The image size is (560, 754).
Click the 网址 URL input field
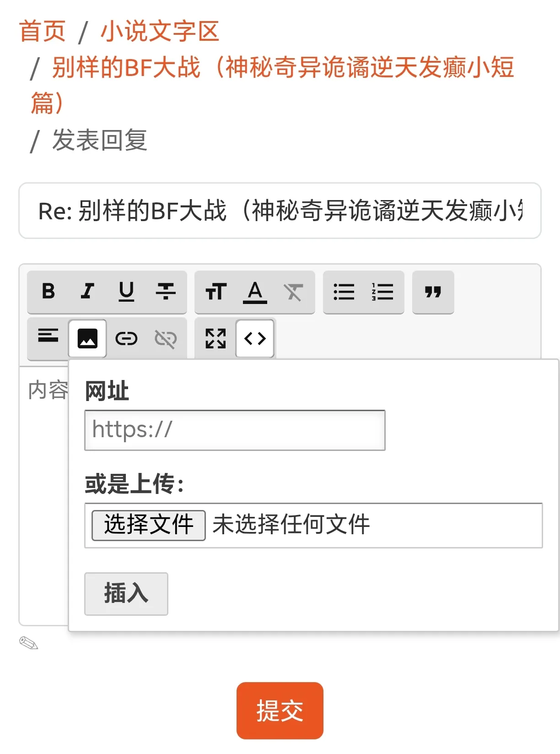pos(235,430)
